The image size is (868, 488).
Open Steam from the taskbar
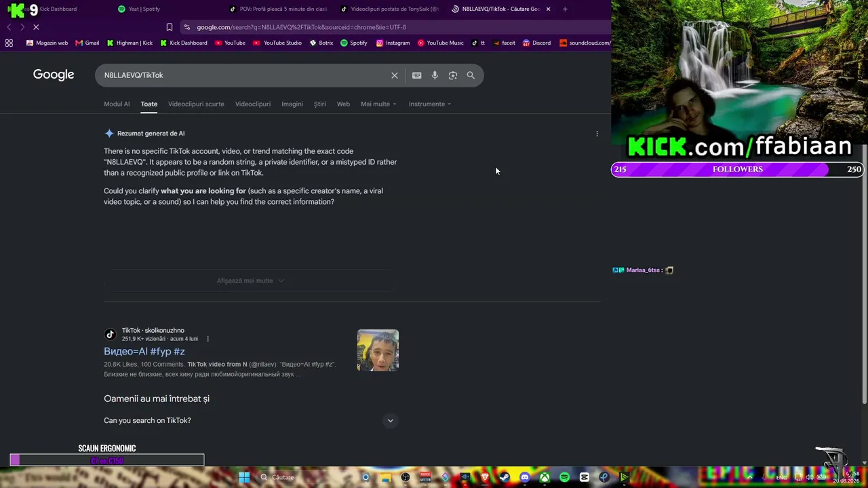(505, 477)
